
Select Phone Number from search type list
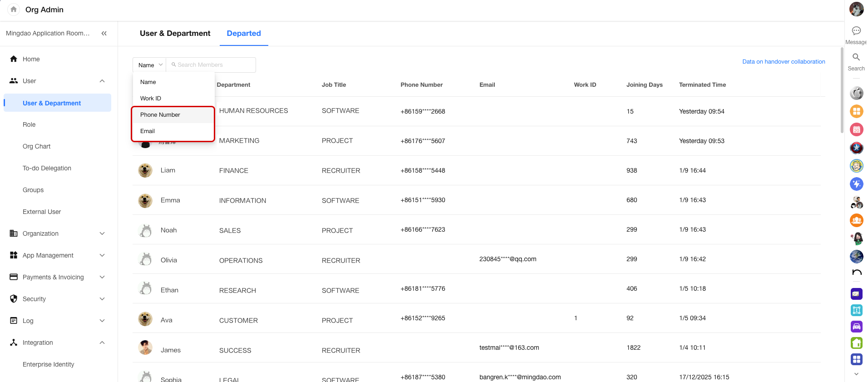(x=160, y=115)
